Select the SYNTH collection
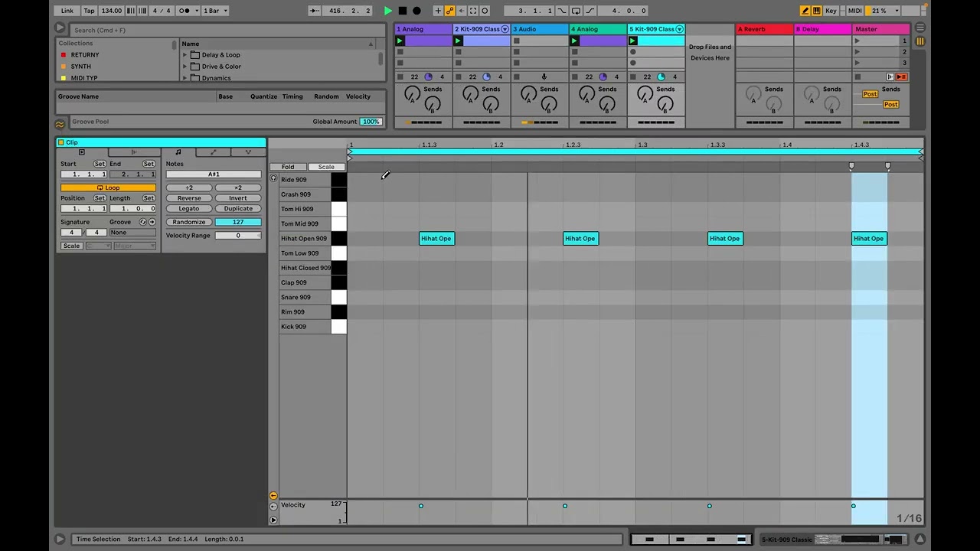Viewport: 980px width, 551px height. 80,67
